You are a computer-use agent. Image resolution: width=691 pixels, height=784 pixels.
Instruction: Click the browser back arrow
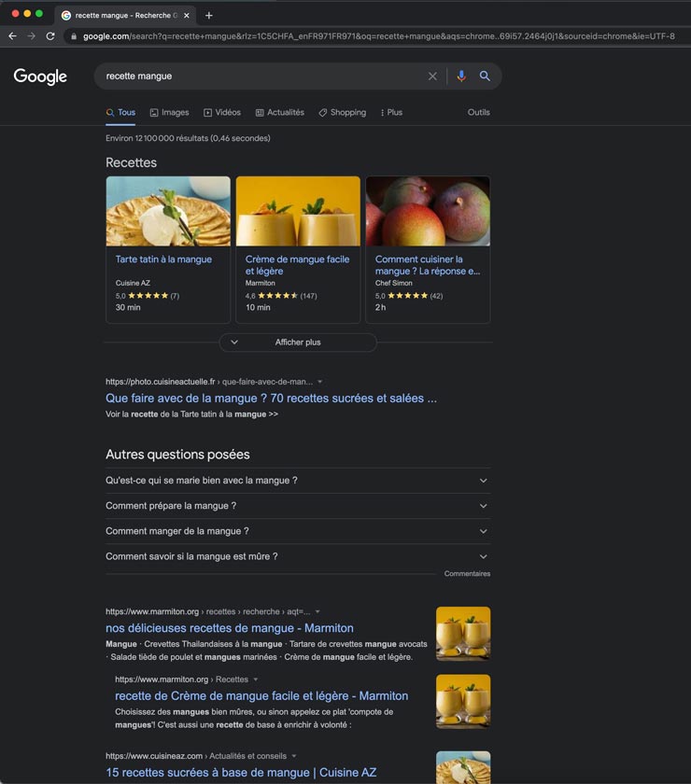coord(12,36)
